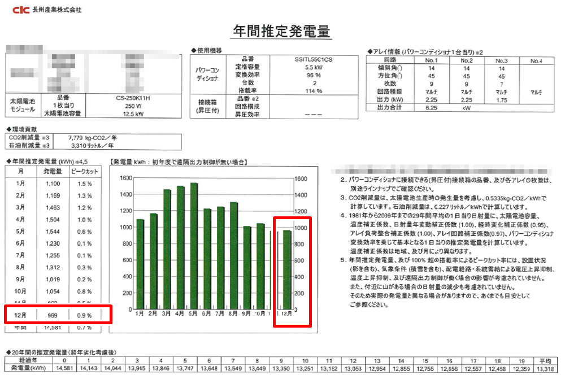Click the January bar in the chart
565x392 pixels.
click(x=140, y=264)
